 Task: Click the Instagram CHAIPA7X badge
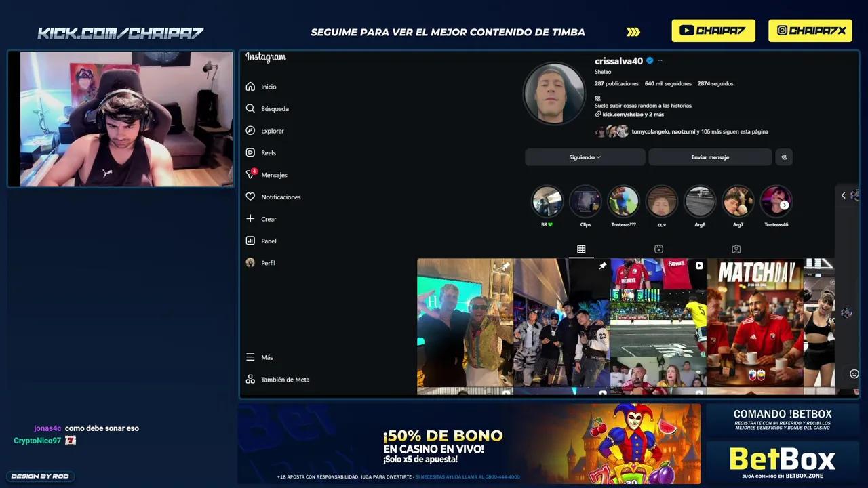(810, 30)
